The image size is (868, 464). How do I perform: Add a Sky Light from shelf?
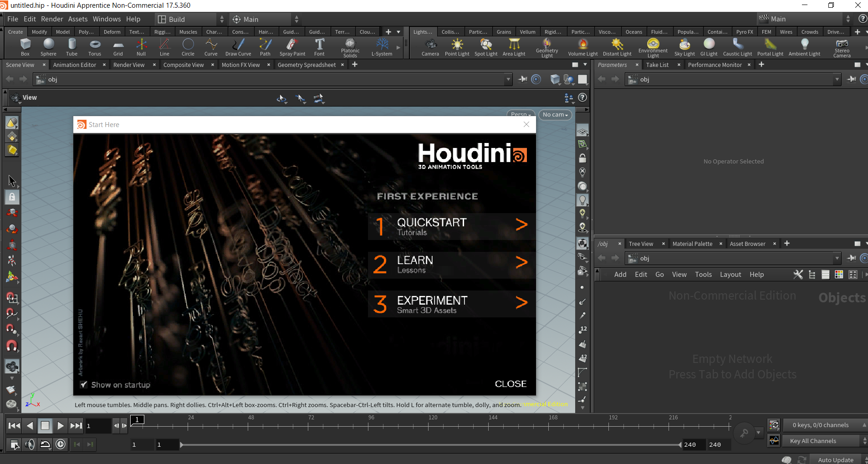click(684, 47)
